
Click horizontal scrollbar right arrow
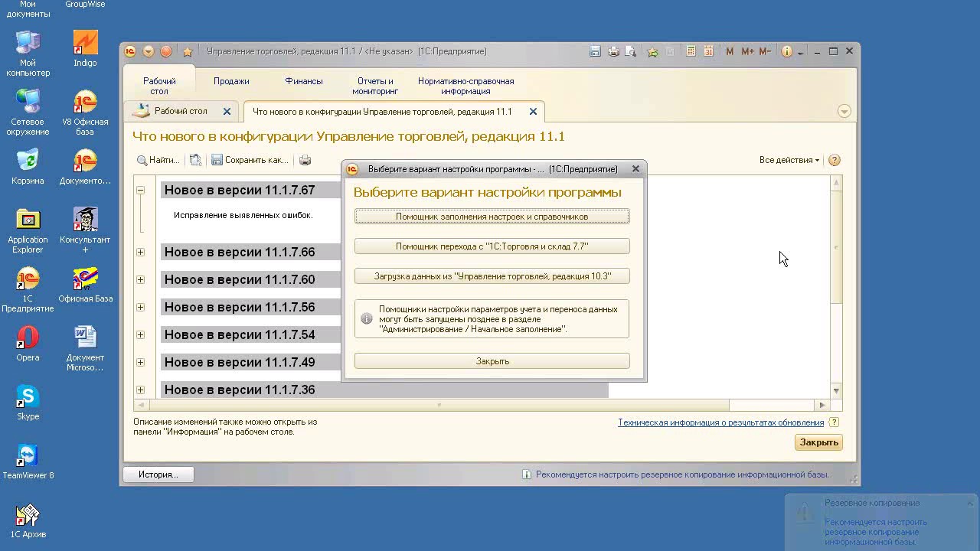822,405
